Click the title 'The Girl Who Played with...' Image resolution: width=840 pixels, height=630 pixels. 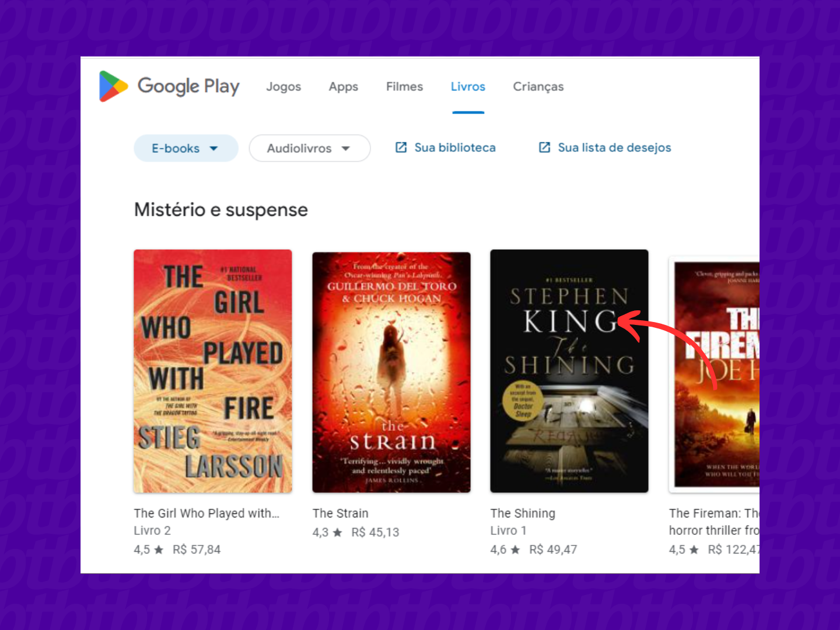206,513
